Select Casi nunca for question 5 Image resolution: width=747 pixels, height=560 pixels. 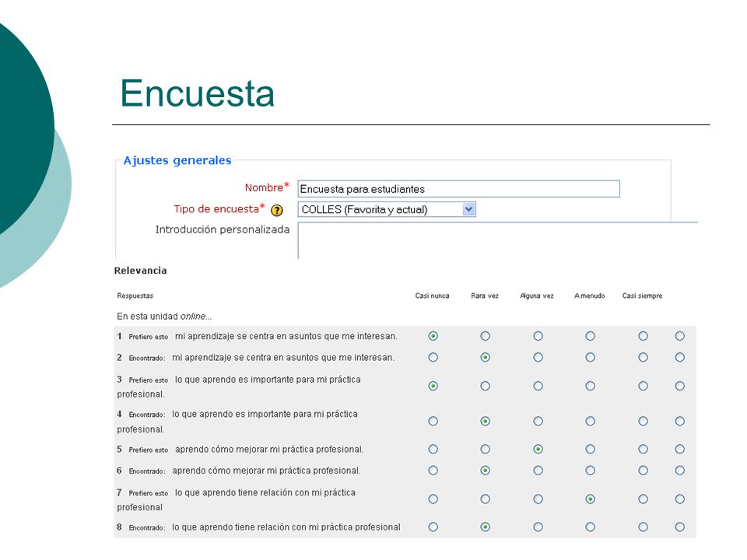(x=433, y=449)
